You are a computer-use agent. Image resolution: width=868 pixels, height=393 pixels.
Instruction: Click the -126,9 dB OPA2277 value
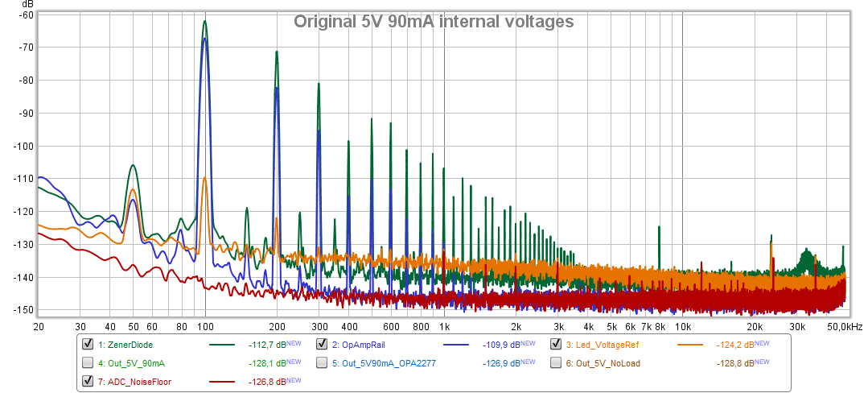click(501, 363)
